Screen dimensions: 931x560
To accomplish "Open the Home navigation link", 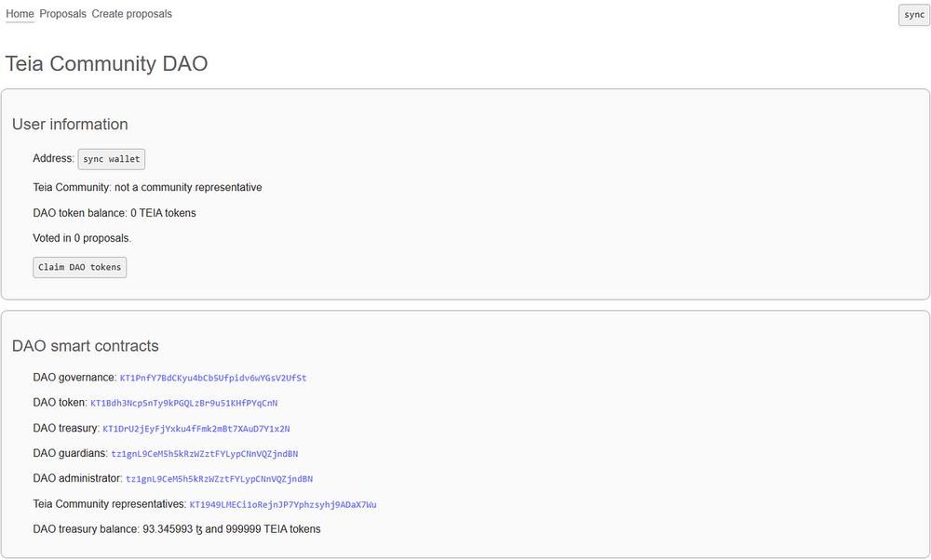I will click(x=20, y=14).
